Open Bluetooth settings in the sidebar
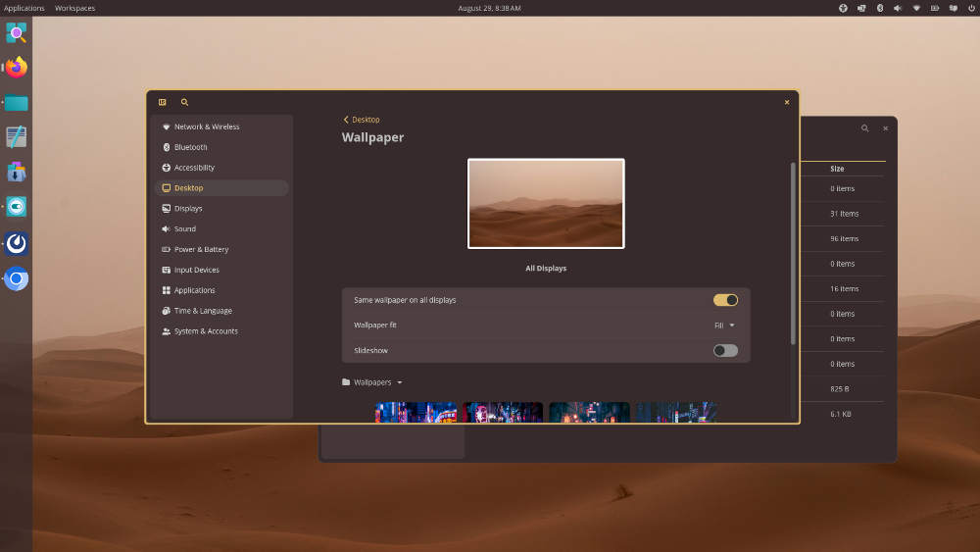 (190, 147)
